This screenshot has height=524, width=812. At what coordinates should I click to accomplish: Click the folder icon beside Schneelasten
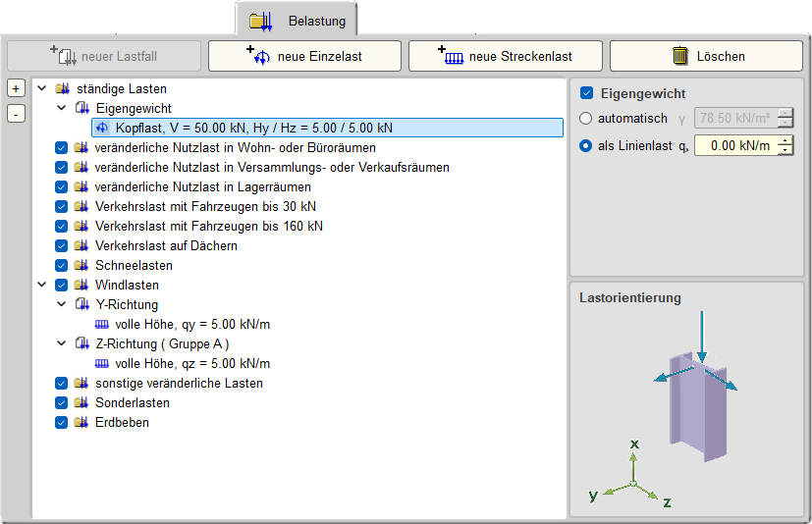point(81,265)
